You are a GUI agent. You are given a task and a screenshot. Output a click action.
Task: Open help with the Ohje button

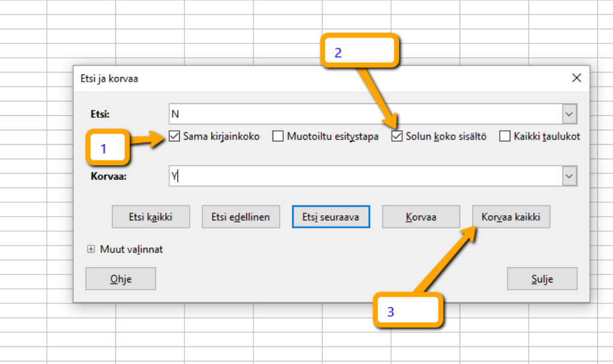click(120, 279)
